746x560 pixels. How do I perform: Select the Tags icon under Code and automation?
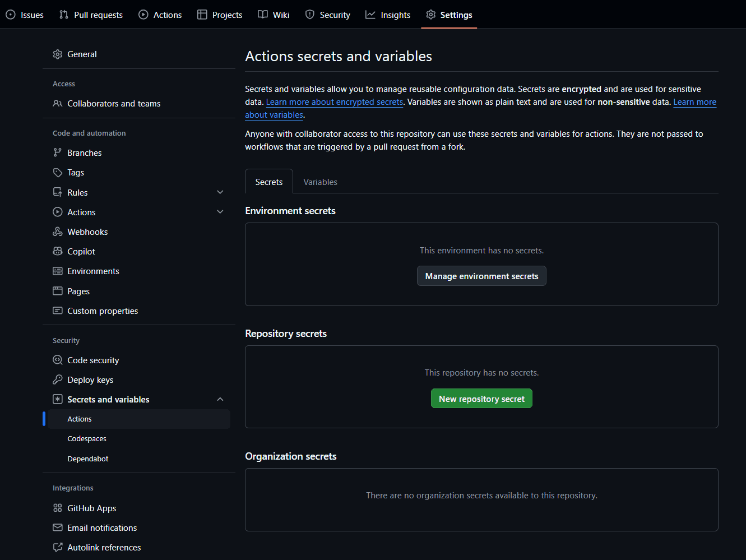(58, 172)
